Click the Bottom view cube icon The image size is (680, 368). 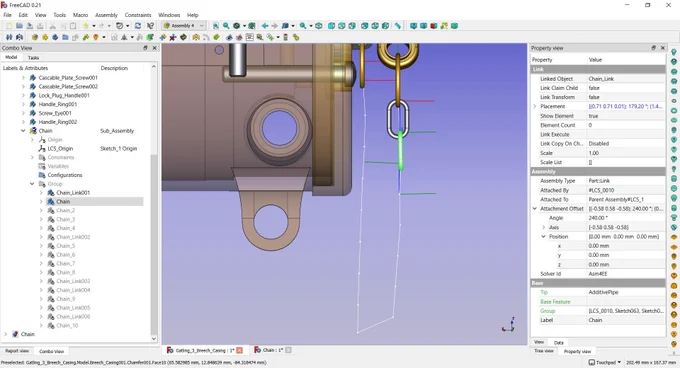click(x=375, y=26)
